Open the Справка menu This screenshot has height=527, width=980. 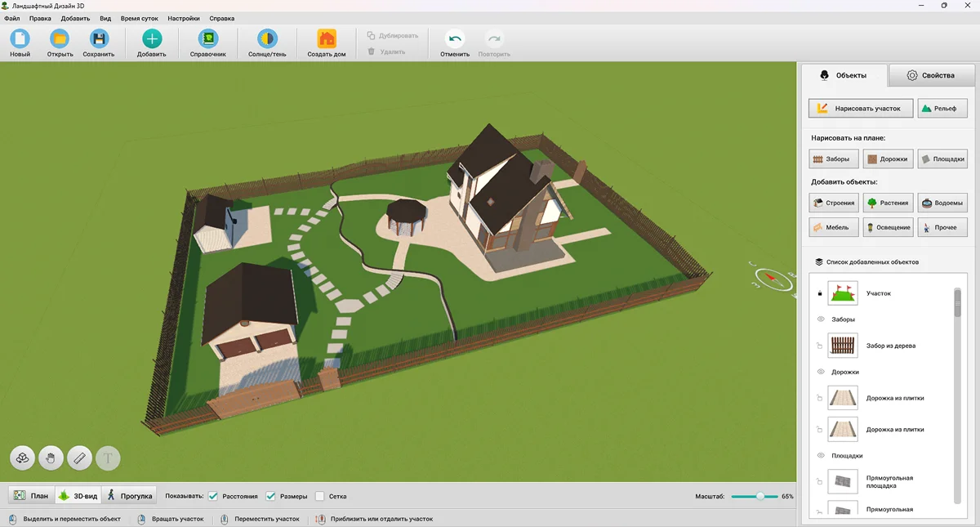click(221, 18)
